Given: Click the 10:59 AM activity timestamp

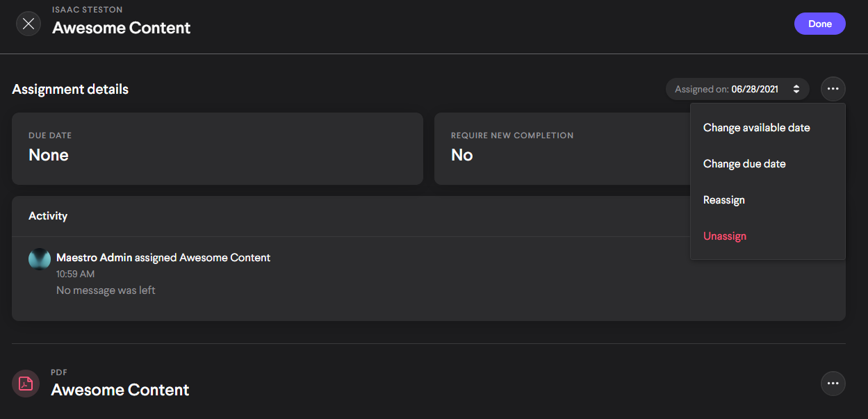Looking at the screenshot, I should pos(75,274).
